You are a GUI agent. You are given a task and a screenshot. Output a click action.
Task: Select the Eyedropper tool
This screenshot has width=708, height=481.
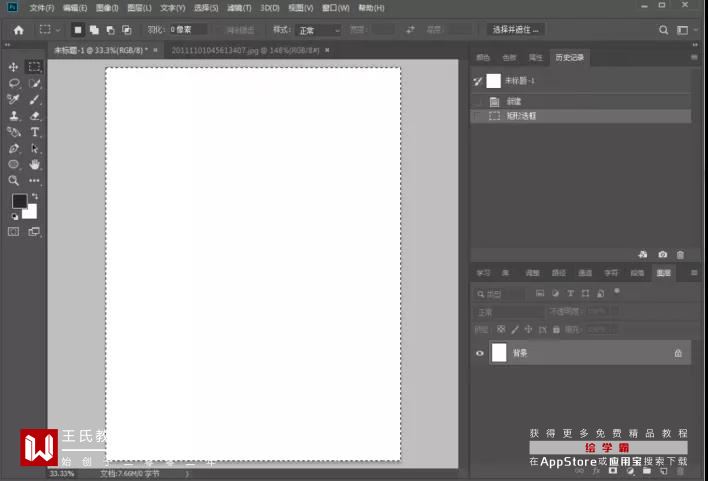(14, 99)
